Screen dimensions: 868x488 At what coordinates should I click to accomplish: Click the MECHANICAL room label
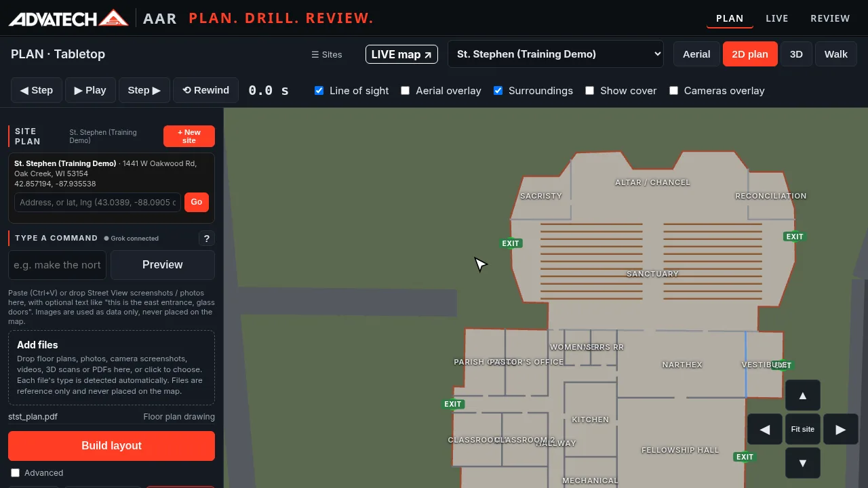click(590, 481)
